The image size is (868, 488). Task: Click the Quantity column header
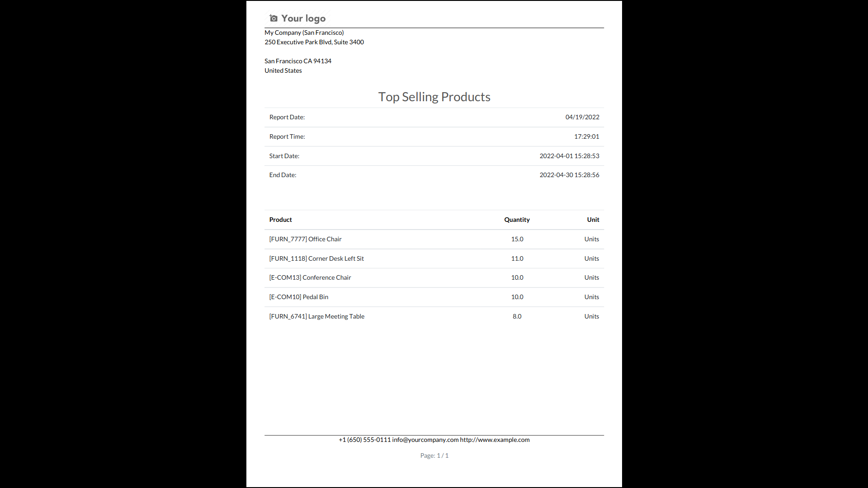click(517, 220)
